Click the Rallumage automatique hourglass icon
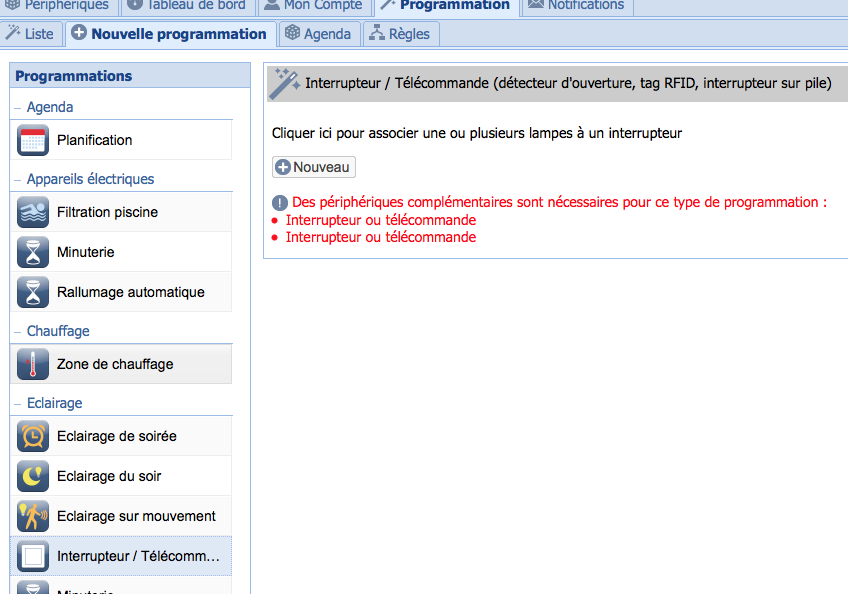848x594 pixels. click(x=33, y=292)
